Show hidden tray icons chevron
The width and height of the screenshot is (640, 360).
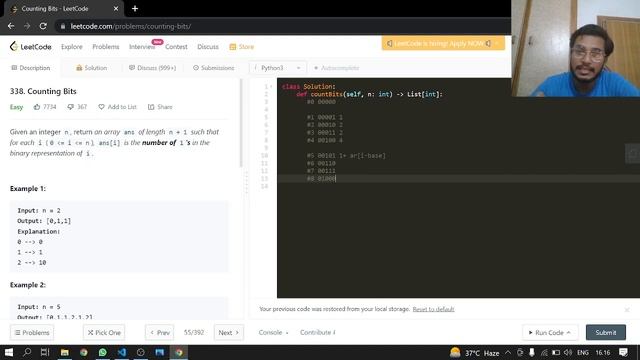pos(508,353)
